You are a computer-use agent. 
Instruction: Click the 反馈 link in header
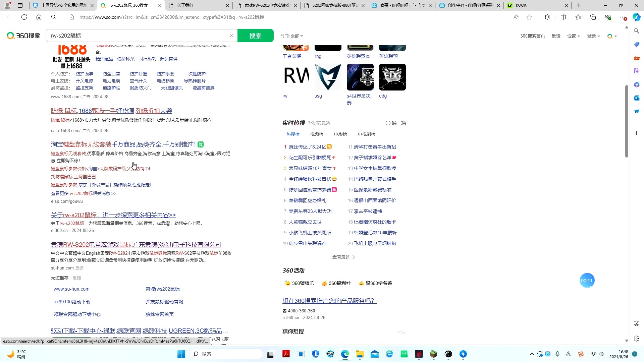(556, 36)
